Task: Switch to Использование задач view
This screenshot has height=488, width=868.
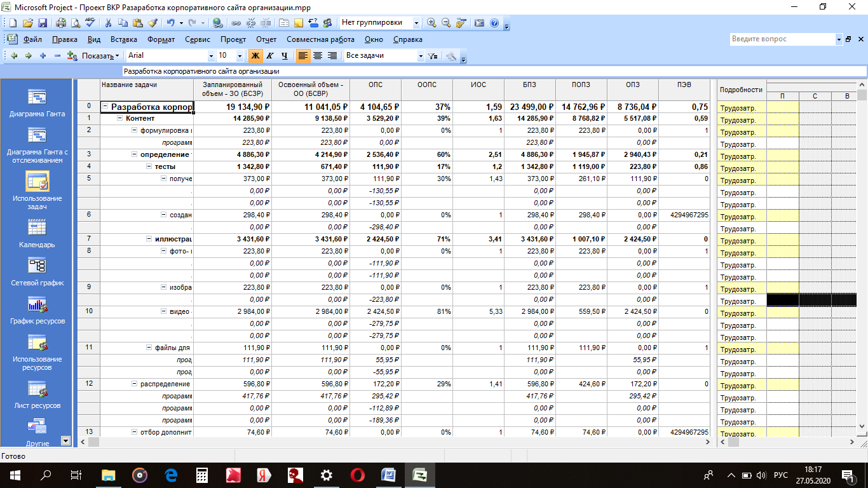Action: pyautogui.click(x=37, y=191)
